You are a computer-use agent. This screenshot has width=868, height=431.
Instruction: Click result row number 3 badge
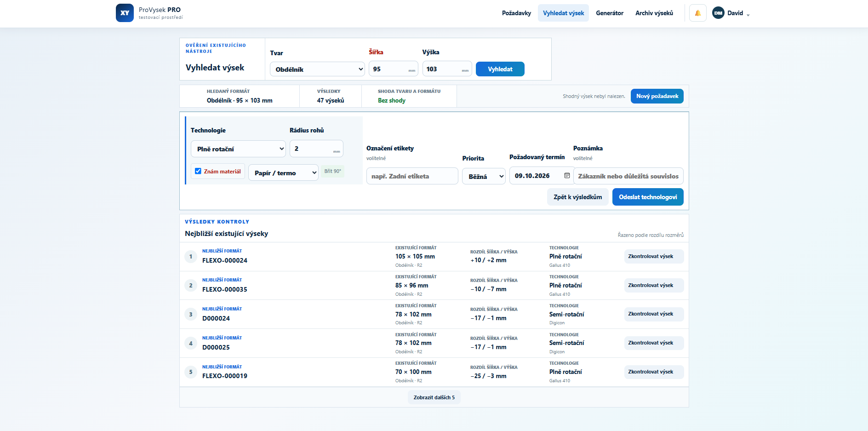(x=191, y=314)
